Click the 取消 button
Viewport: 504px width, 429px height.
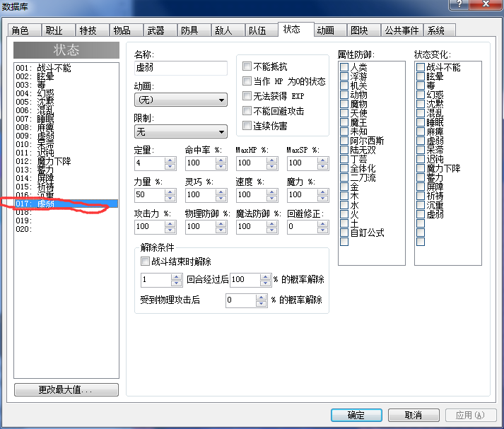click(414, 415)
